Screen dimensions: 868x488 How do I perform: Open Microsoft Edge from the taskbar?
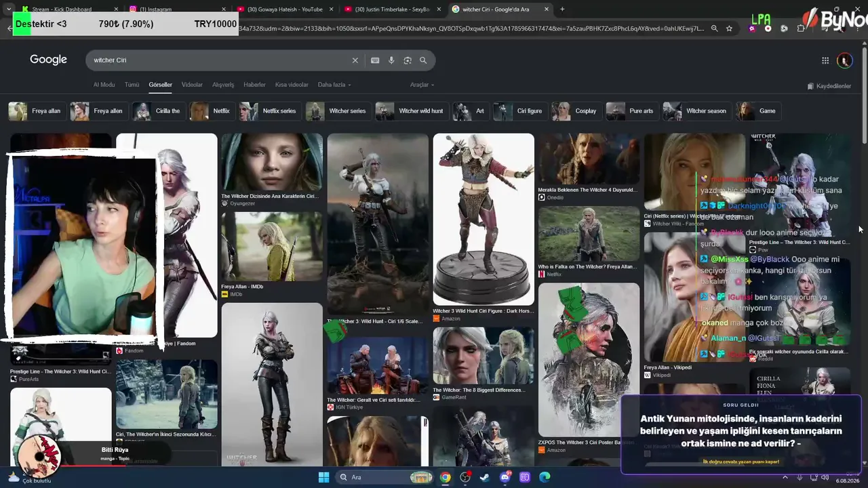point(544,477)
